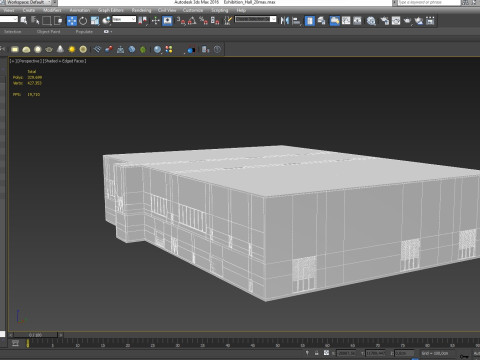
Task: Switch to the Selection ribbon tab
Action: tap(13, 32)
